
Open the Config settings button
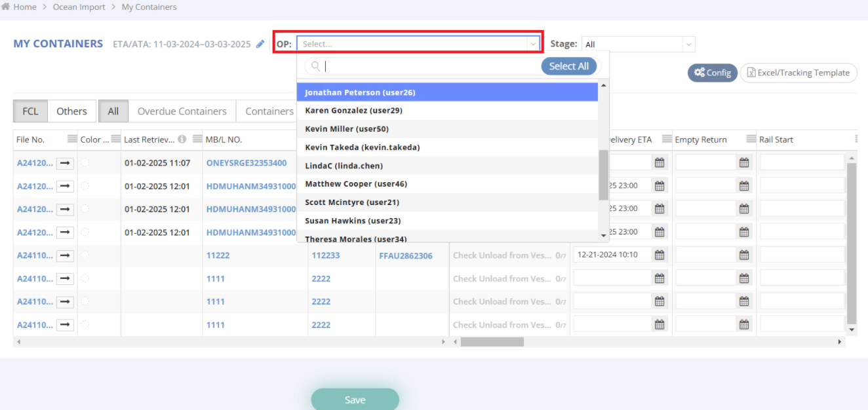click(x=713, y=73)
